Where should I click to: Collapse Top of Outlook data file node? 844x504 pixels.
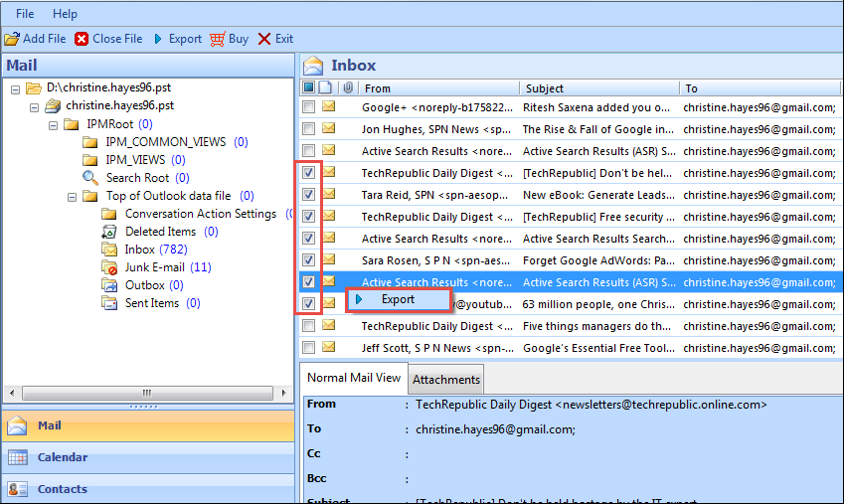[x=73, y=196]
